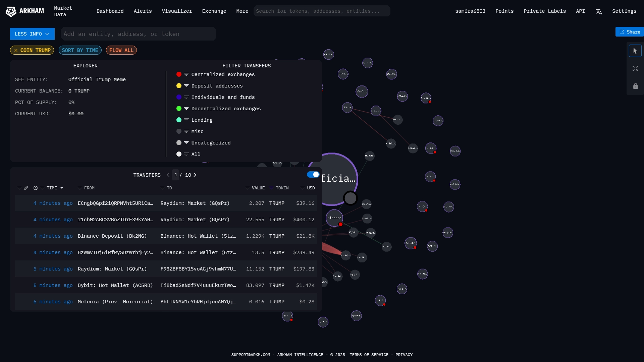Select dark gray Misc dot
Screen dimensions: 644x362
[x=179, y=131]
